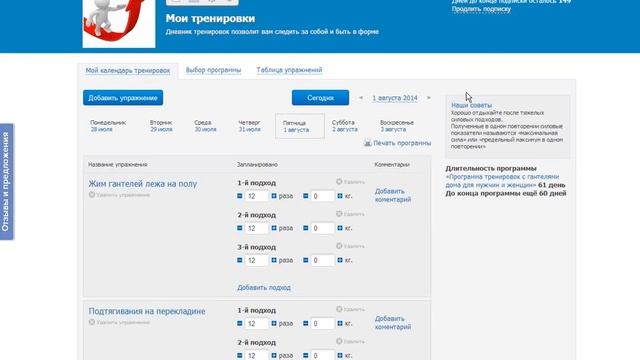Increase kg in Жим гантелей 3-й подход

[x=340, y=260]
